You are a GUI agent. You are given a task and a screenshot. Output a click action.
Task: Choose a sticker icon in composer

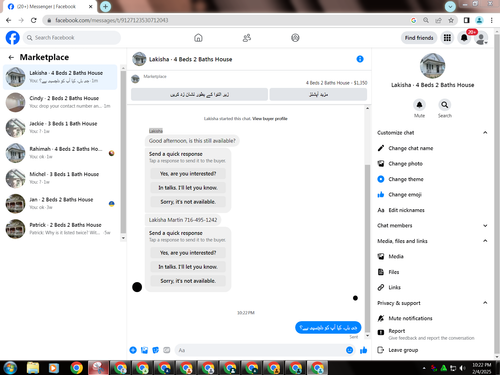[x=155, y=350]
